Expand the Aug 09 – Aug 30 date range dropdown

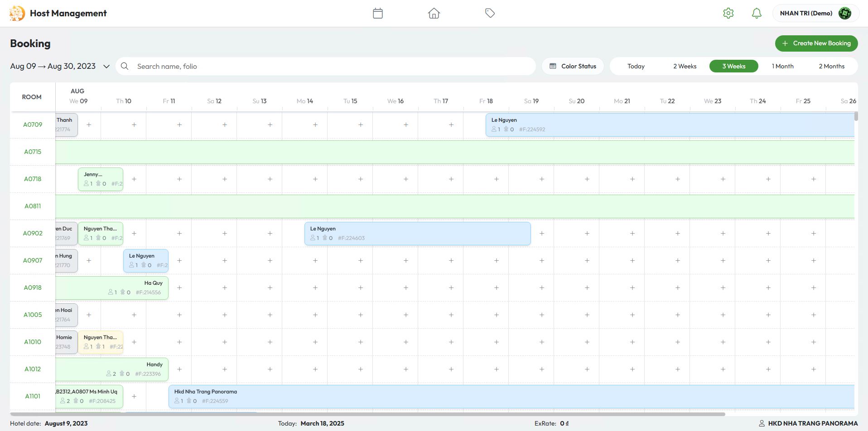tap(106, 66)
